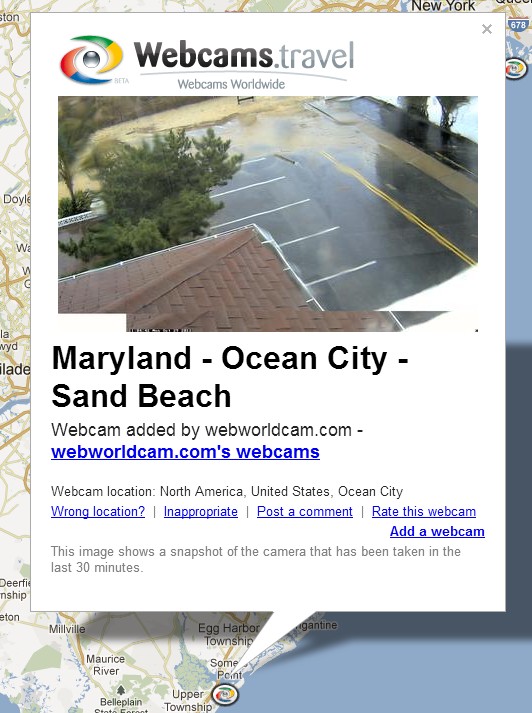
Task: Click Maryland - Ocean City - Sand Beach heading
Action: (230, 377)
